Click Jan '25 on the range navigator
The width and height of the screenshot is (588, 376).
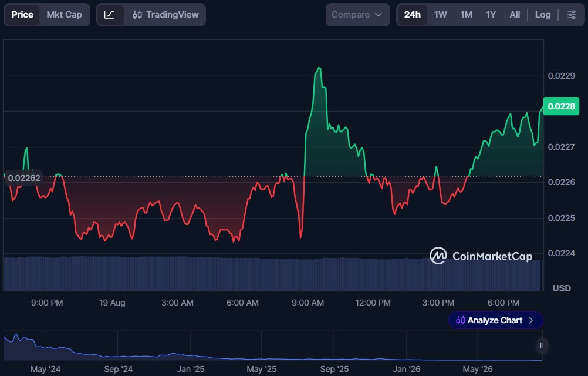click(x=191, y=369)
